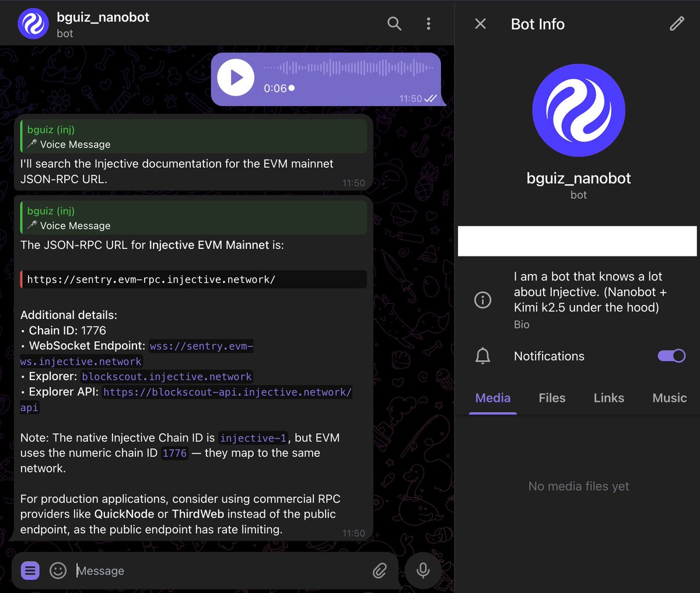
Task: Click the bguiz_nanobot name in Bot Info
Action: pyautogui.click(x=579, y=178)
